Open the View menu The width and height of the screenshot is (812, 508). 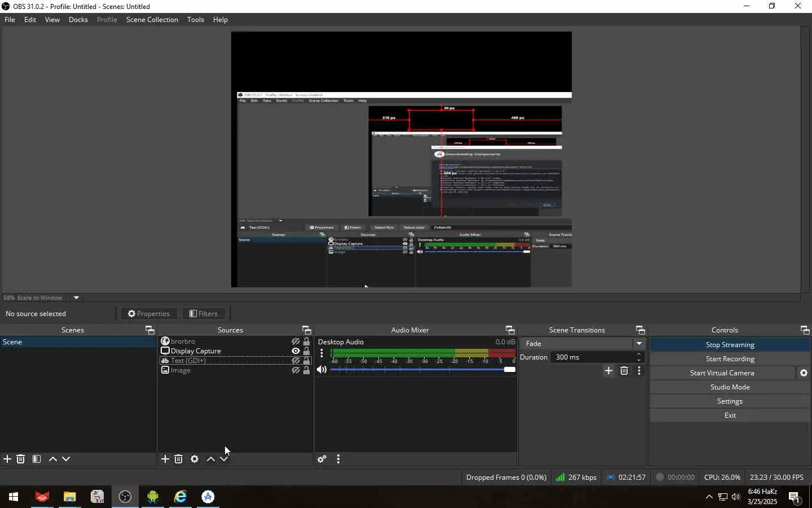52,20
